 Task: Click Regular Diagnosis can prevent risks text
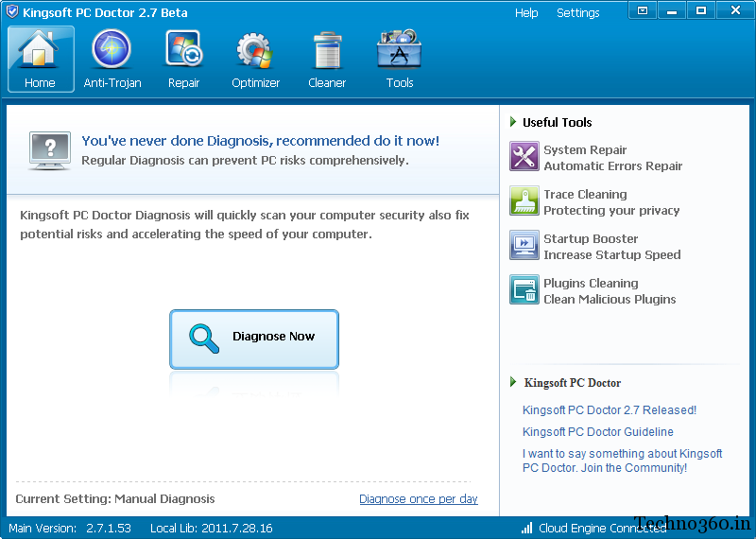pyautogui.click(x=245, y=161)
